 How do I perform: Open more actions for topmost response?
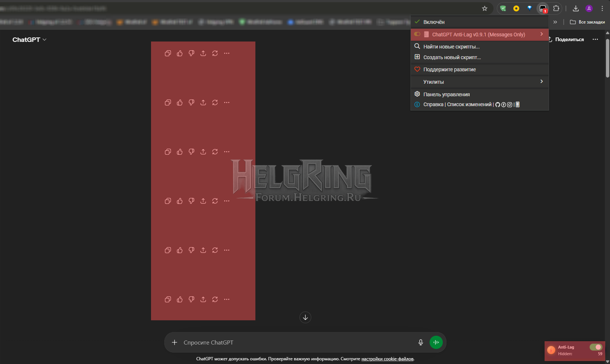tap(227, 53)
